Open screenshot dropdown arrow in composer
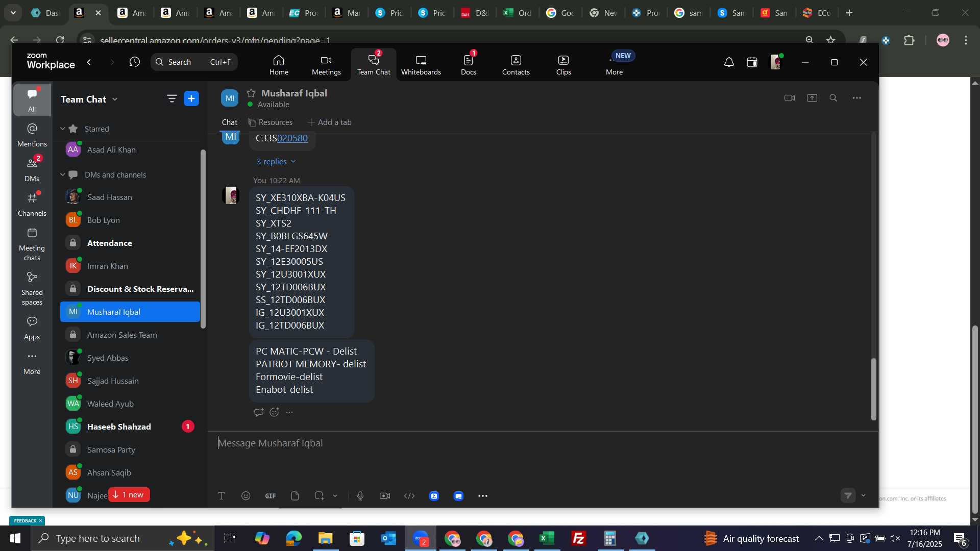This screenshot has width=980, height=551. tap(335, 496)
